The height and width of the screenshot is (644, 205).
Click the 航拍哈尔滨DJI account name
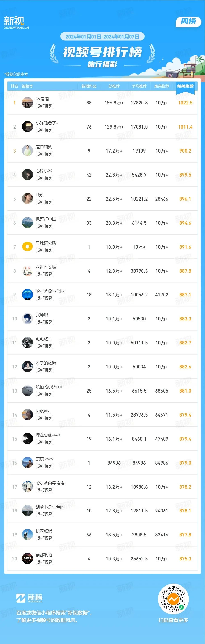point(49,387)
